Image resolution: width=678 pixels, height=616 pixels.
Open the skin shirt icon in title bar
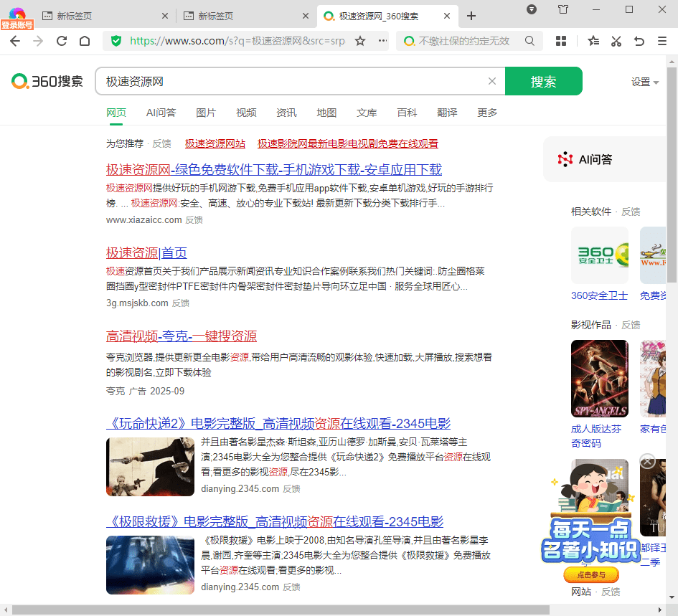(563, 9)
